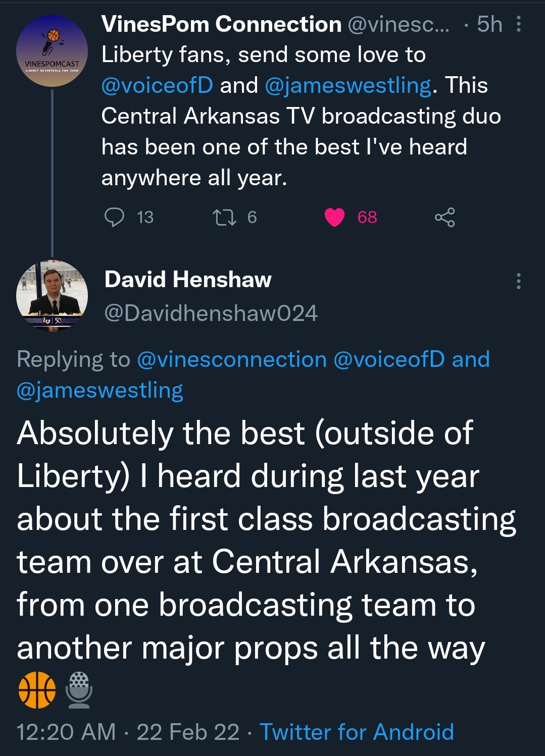Tap the @Davidhenshaw024 handle
This screenshot has height=756, width=545.
point(211,313)
